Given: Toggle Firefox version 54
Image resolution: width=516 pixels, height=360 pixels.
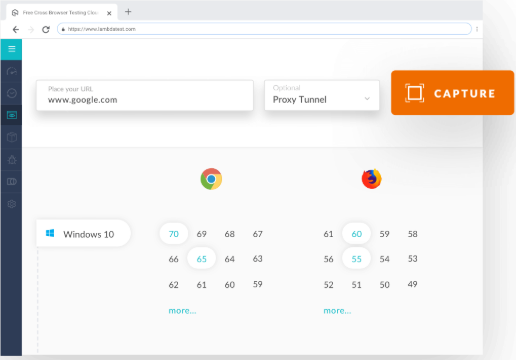Looking at the screenshot, I should coord(384,259).
